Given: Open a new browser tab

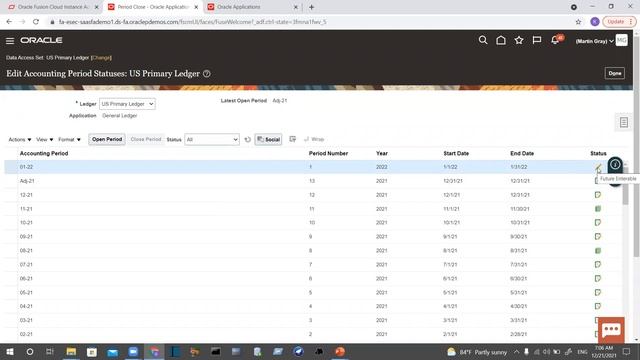Looking at the screenshot, I should pos(311,7).
